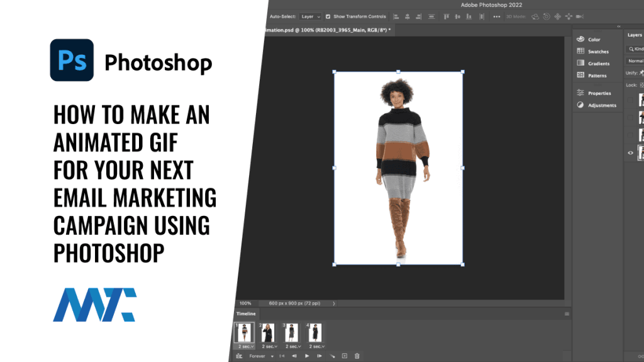Show the topmost layer using its visibility box
644x362 pixels.
(630, 100)
